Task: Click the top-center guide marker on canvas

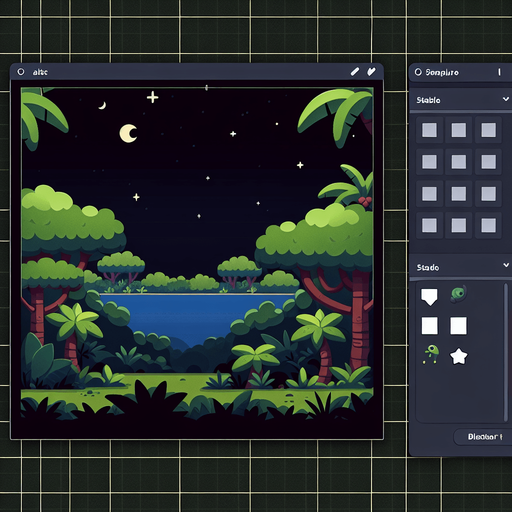Action: point(206,88)
